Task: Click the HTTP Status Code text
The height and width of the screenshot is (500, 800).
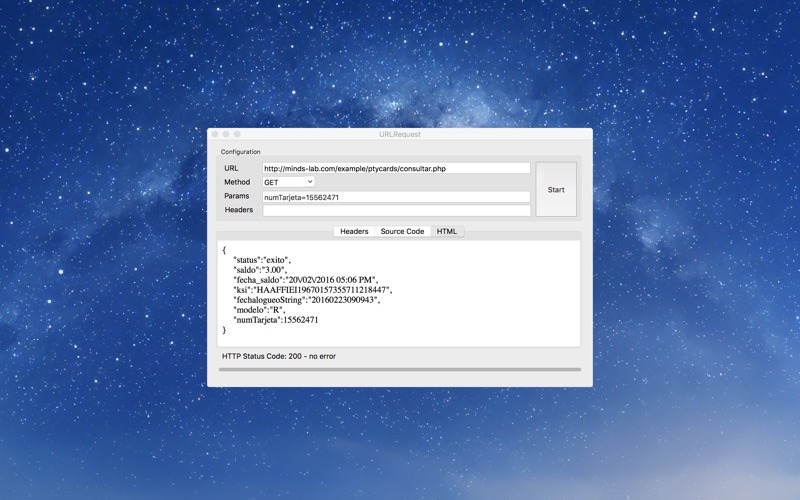Action: pyautogui.click(x=279, y=355)
